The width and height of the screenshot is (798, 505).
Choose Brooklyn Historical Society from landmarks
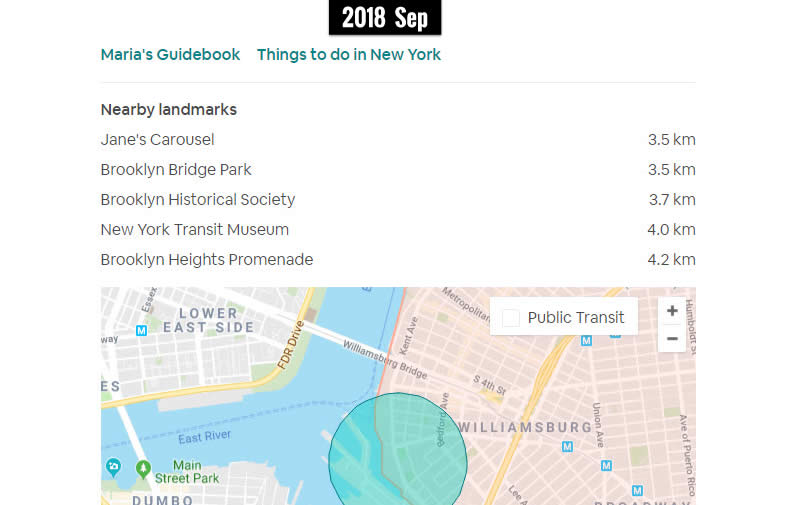pos(198,199)
